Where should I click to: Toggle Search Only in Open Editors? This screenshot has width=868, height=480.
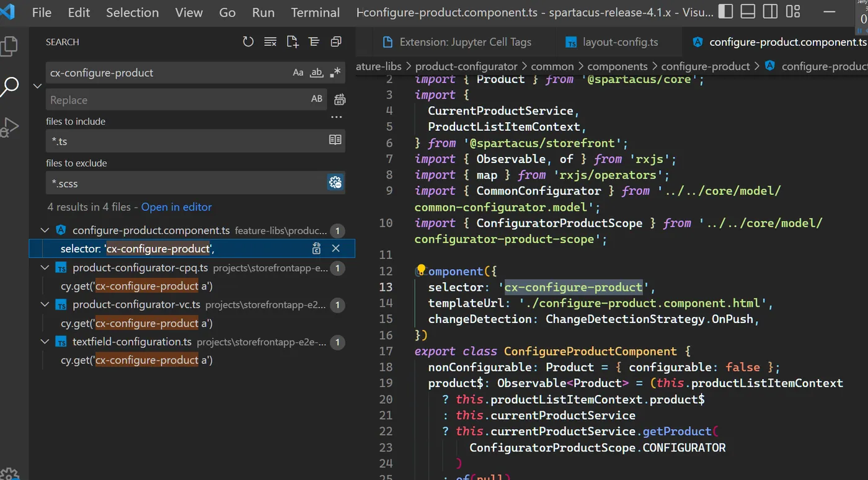click(x=335, y=140)
